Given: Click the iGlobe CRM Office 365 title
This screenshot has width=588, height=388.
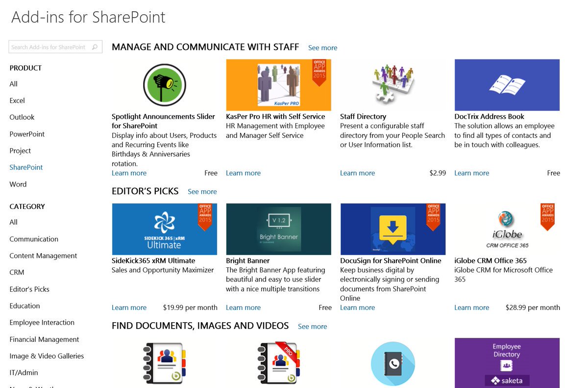Looking at the screenshot, I should 490,260.
